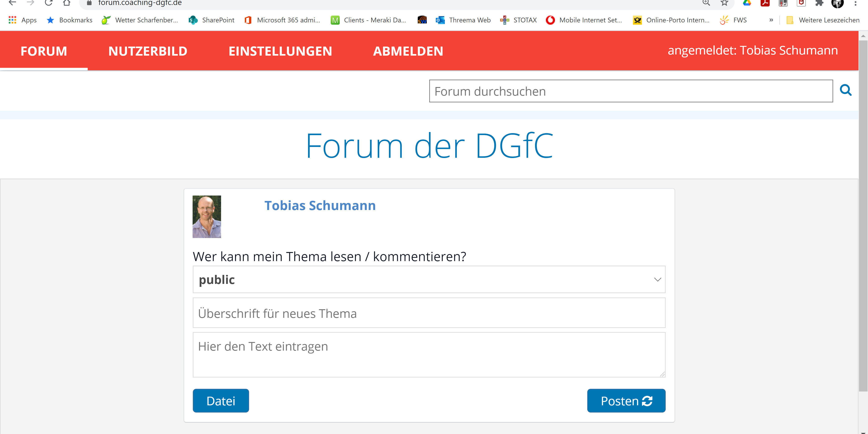Screen dimensions: 868x434
Task: Switch to the NUTZERBILD tab
Action: (148, 51)
